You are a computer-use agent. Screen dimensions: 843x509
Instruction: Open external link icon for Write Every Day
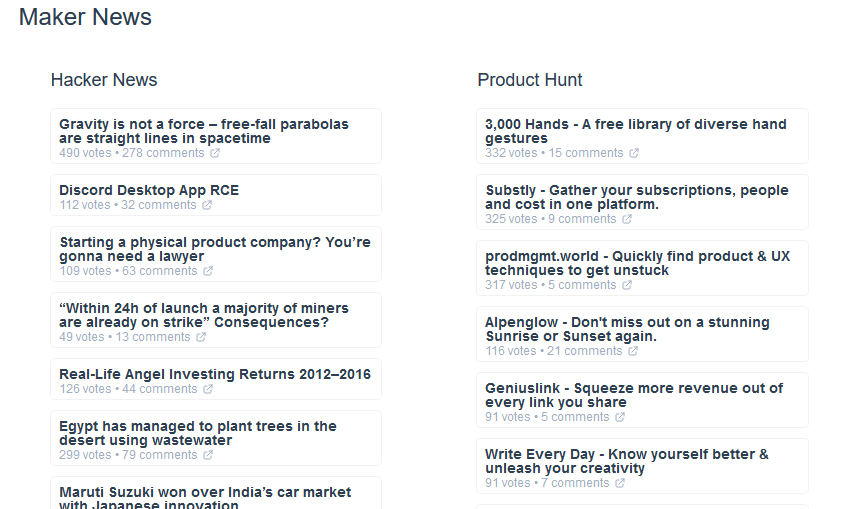(x=620, y=483)
